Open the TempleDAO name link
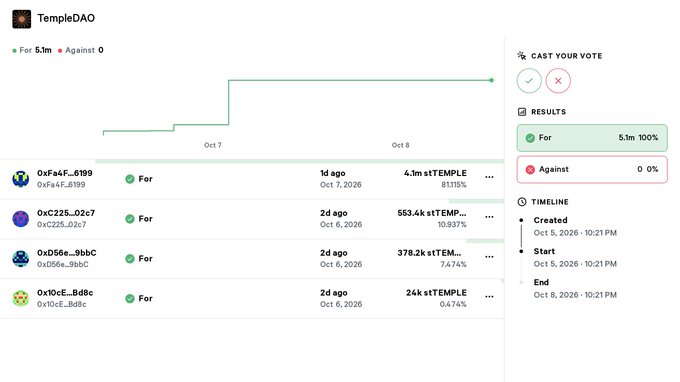The image size is (680, 382). pyautogui.click(x=66, y=18)
